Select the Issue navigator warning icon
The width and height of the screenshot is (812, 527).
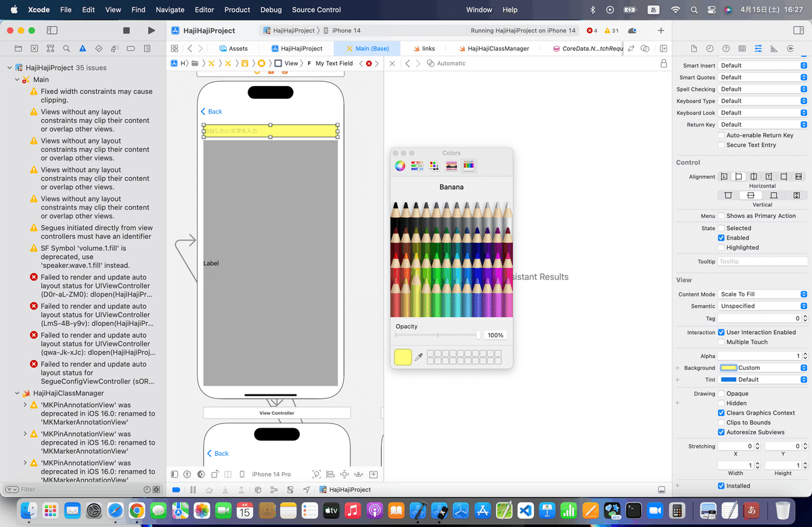[83, 49]
